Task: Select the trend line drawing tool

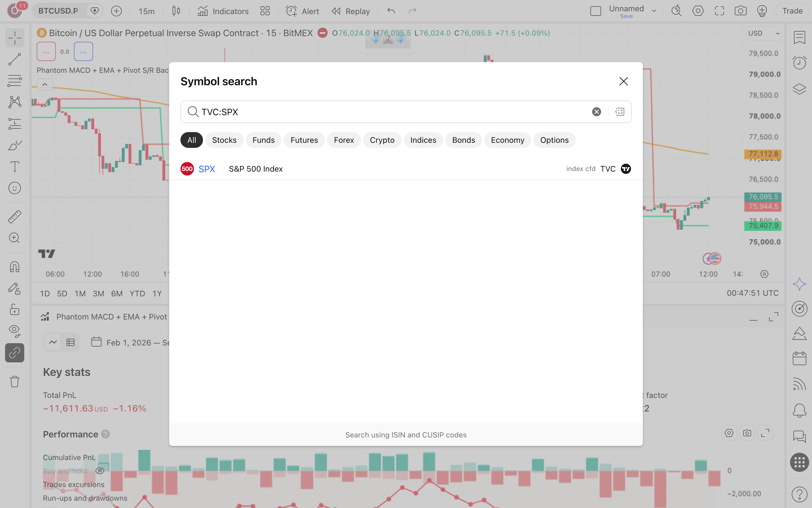Action: click(x=14, y=59)
